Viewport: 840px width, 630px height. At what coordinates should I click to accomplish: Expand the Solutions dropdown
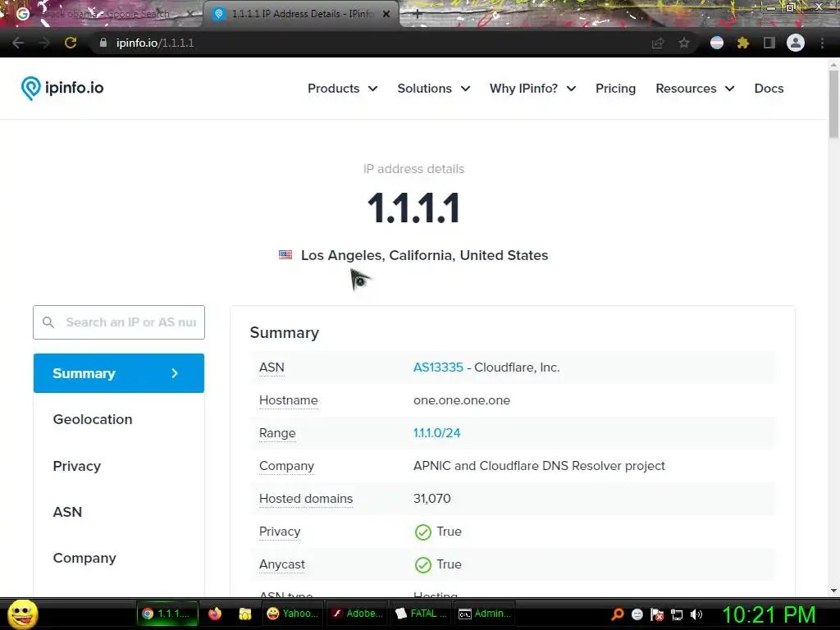click(433, 89)
